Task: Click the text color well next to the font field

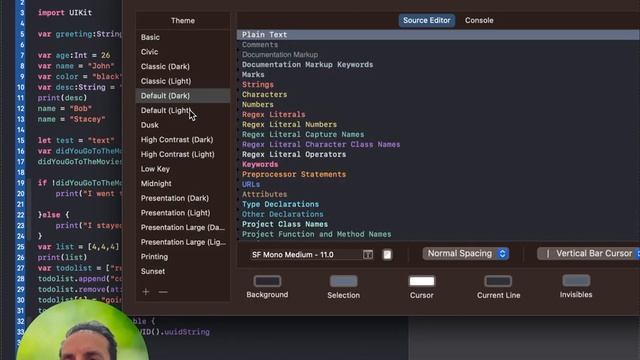Action: [x=387, y=255]
